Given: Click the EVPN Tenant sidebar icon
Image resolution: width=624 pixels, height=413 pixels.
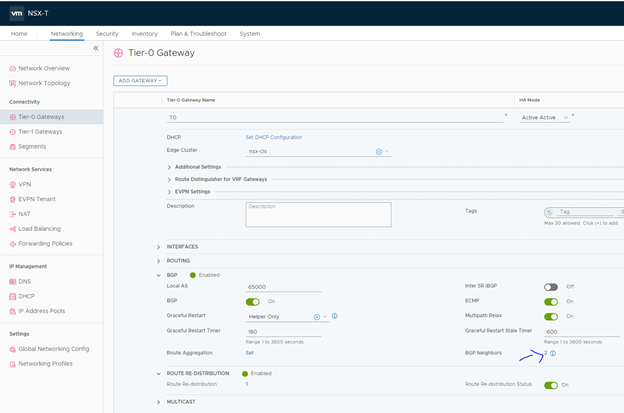Looking at the screenshot, I should 13,199.
